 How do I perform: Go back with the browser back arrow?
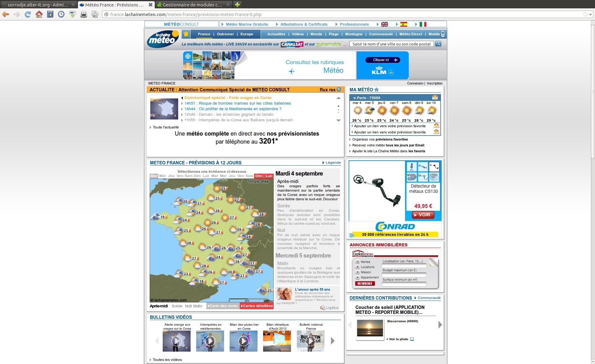(6, 14)
